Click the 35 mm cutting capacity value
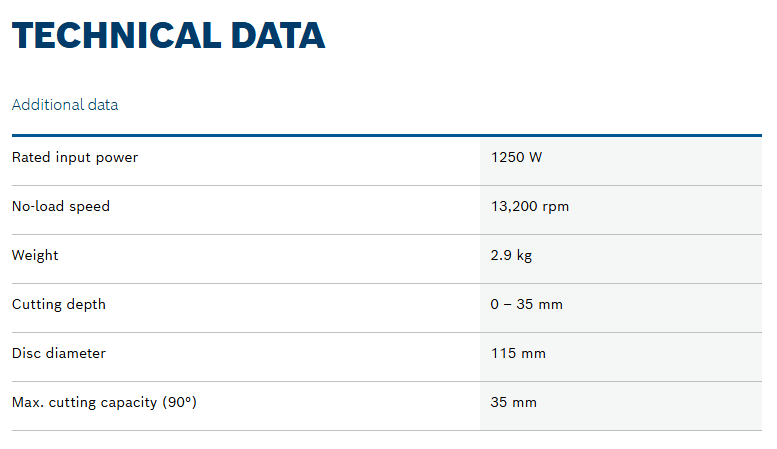 [x=514, y=402]
